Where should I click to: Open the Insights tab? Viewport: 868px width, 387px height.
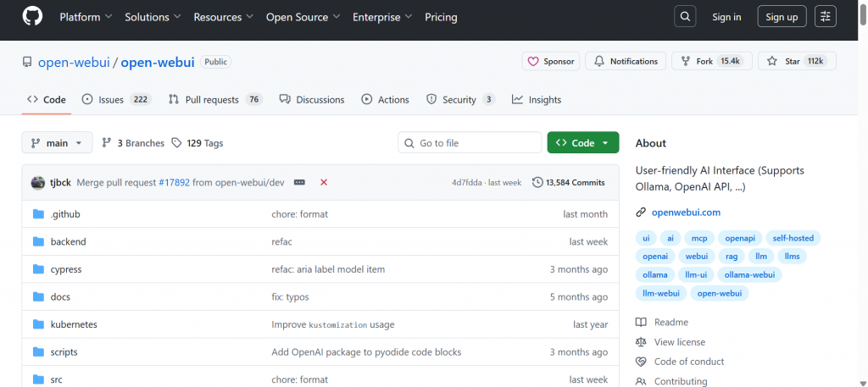[537, 100]
